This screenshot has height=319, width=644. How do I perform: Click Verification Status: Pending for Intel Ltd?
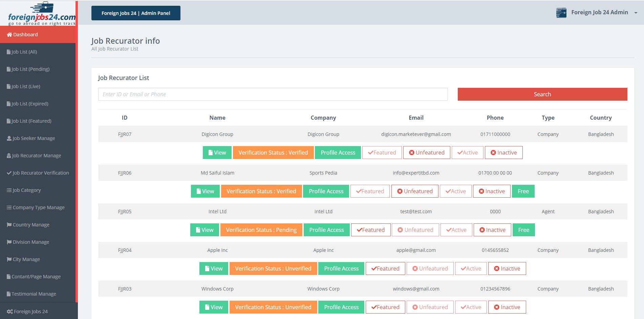click(261, 230)
